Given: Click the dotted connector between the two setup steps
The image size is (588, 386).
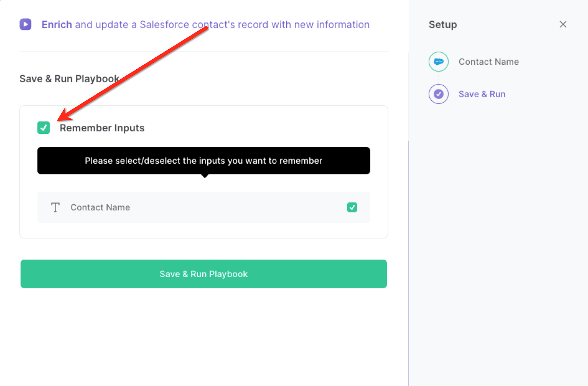Looking at the screenshot, I should coord(438,78).
